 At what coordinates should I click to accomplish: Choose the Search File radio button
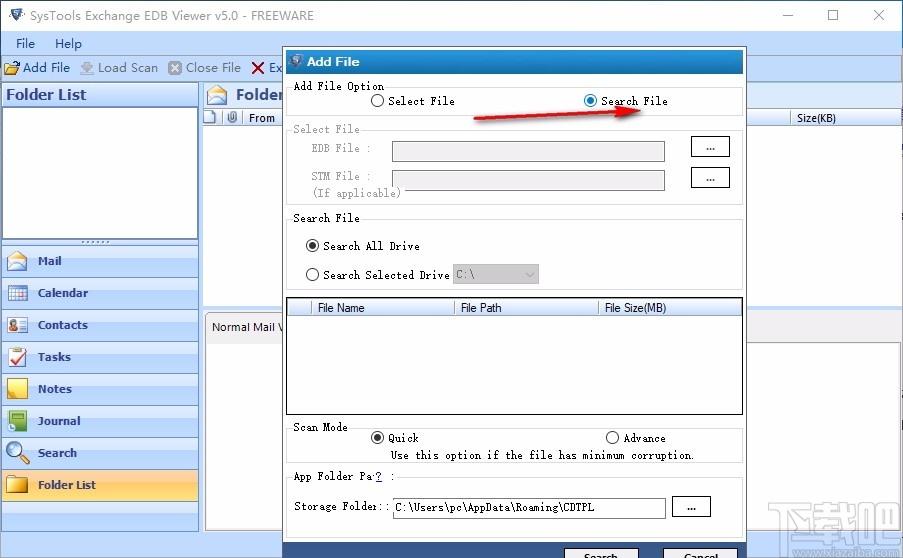click(x=590, y=101)
